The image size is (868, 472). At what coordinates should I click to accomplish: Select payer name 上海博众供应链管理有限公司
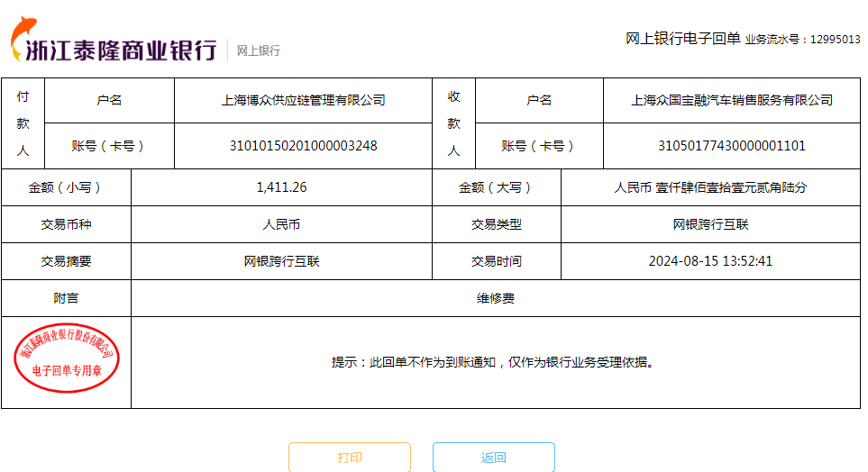tap(303, 100)
